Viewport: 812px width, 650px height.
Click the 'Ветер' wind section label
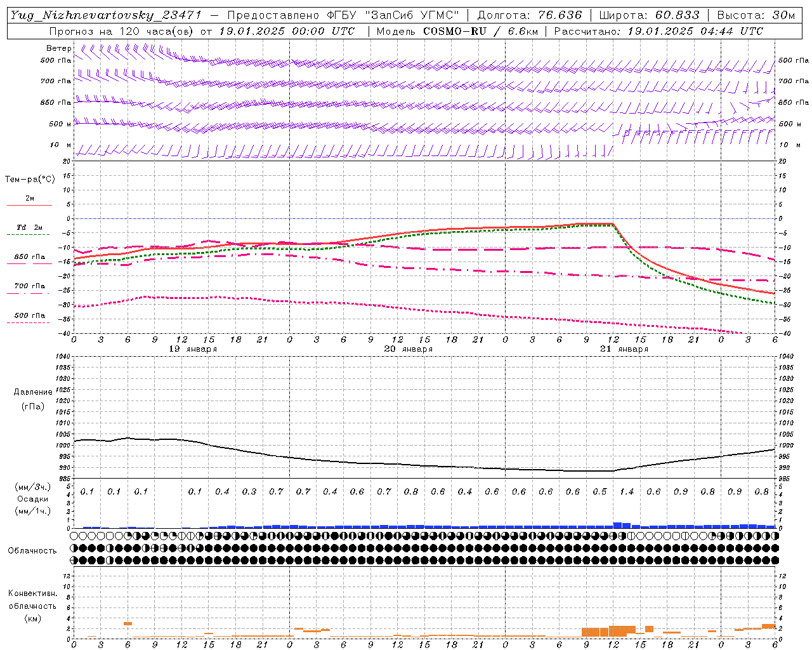click(x=59, y=48)
